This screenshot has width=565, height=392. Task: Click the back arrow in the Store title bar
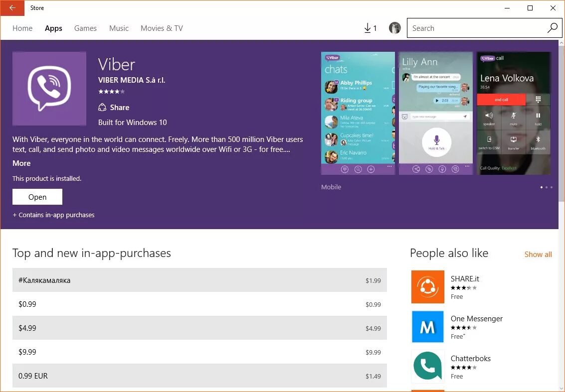(12, 8)
